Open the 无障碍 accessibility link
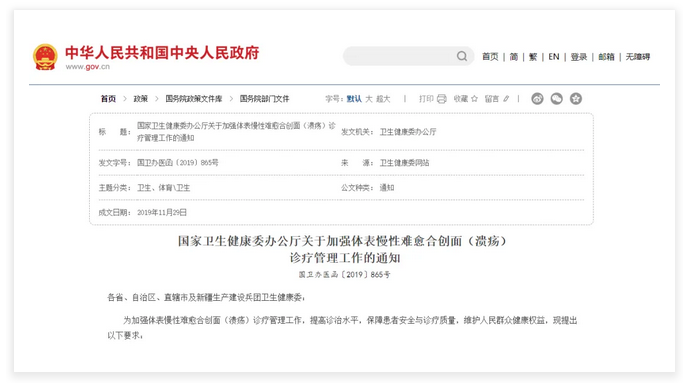This screenshot has width=688, height=383. (x=638, y=57)
